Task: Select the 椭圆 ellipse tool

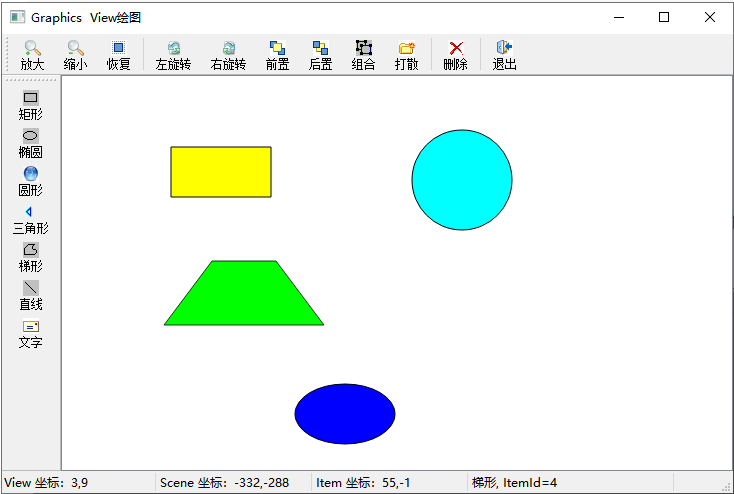Action: point(30,143)
